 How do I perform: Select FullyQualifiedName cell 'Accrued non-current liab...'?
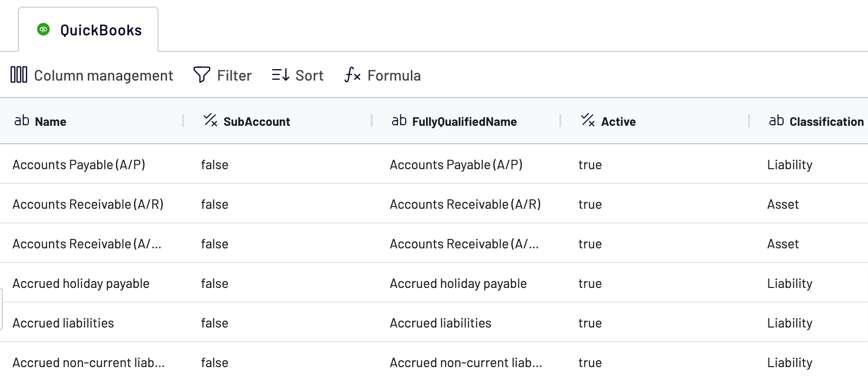pos(466,362)
